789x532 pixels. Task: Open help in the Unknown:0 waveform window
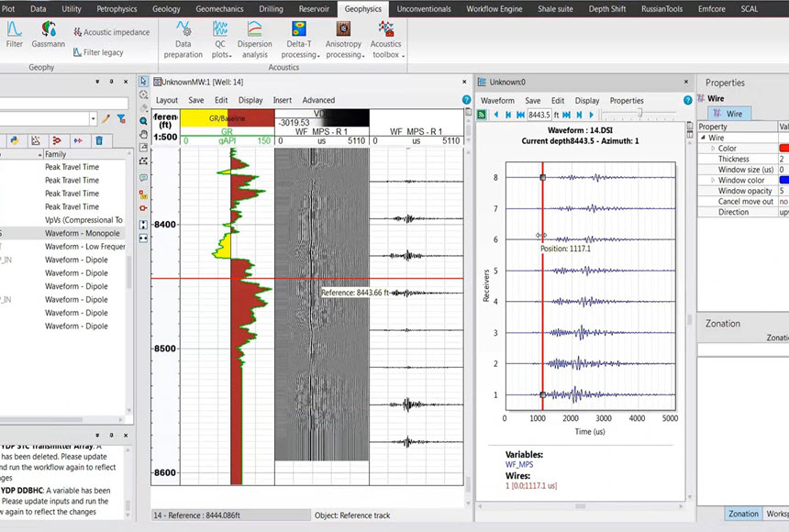pyautogui.click(x=688, y=100)
